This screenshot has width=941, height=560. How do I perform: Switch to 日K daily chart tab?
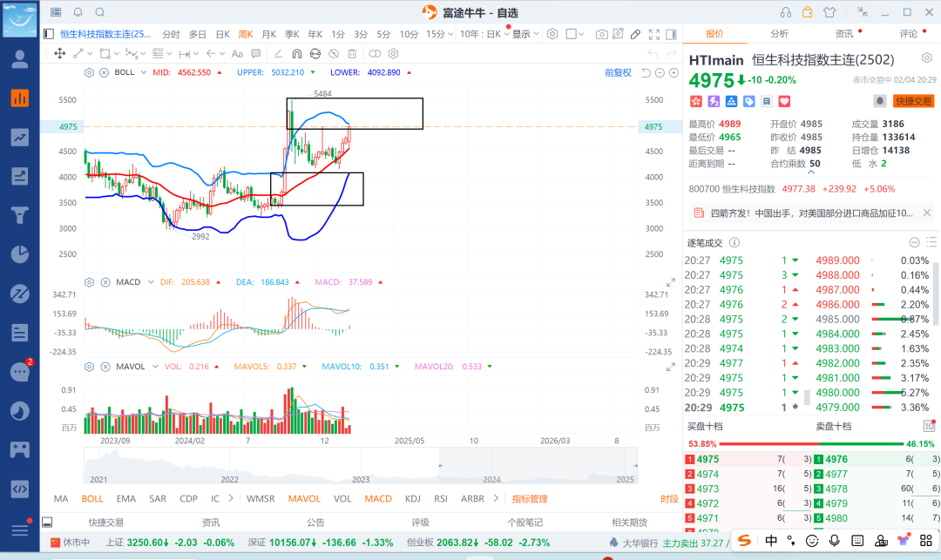coord(223,34)
